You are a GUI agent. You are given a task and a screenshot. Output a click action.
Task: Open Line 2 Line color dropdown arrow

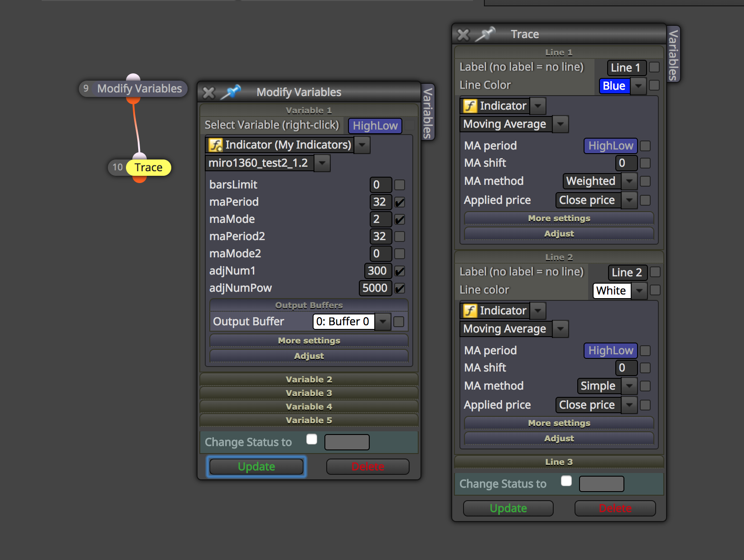(x=639, y=290)
